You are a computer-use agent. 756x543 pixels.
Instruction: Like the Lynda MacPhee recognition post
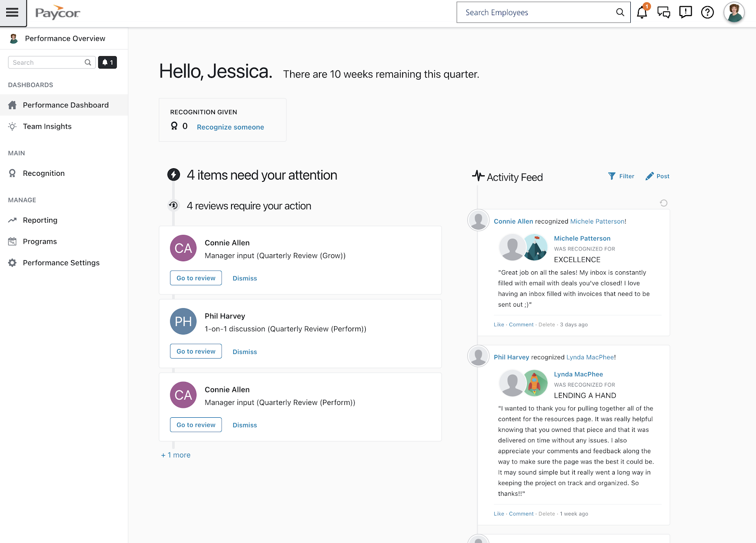tap(499, 514)
